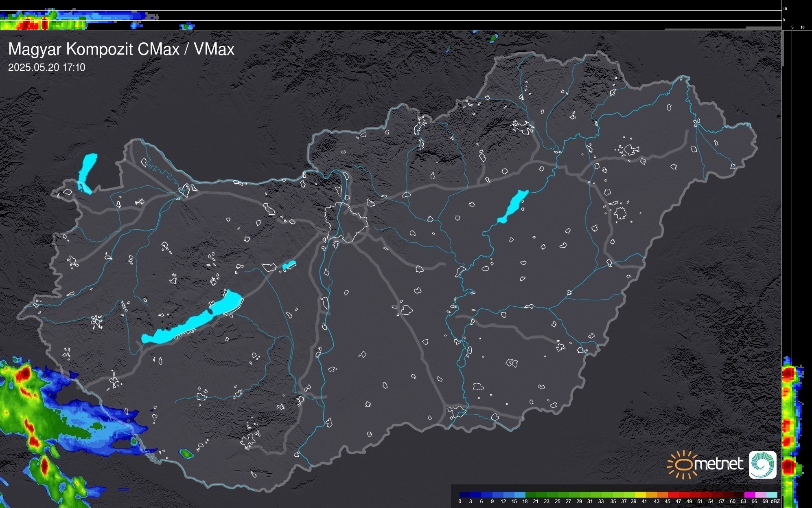Click the green swirl radar app icon
This screenshot has height=508, width=812.
762,464
